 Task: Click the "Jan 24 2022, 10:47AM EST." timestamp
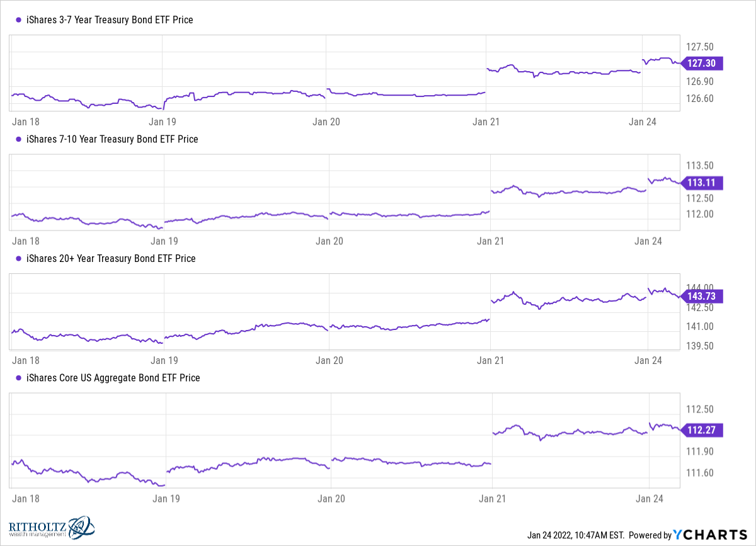575,535
